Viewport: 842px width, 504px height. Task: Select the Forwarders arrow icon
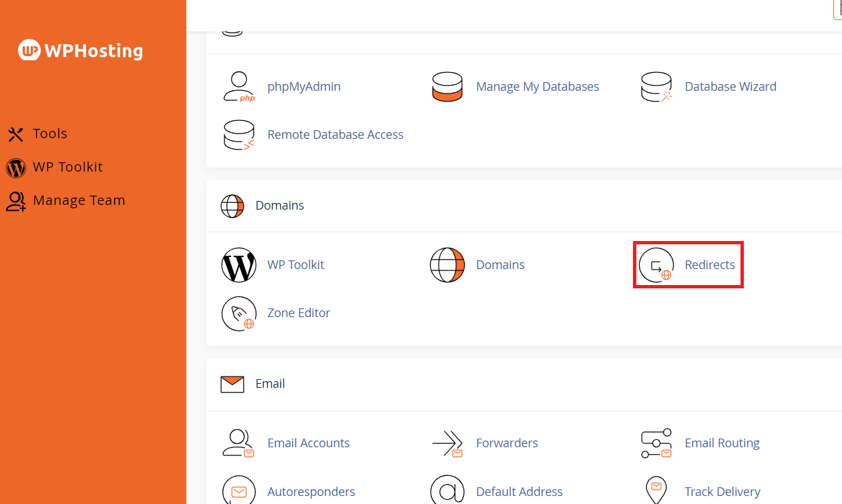pyautogui.click(x=447, y=443)
